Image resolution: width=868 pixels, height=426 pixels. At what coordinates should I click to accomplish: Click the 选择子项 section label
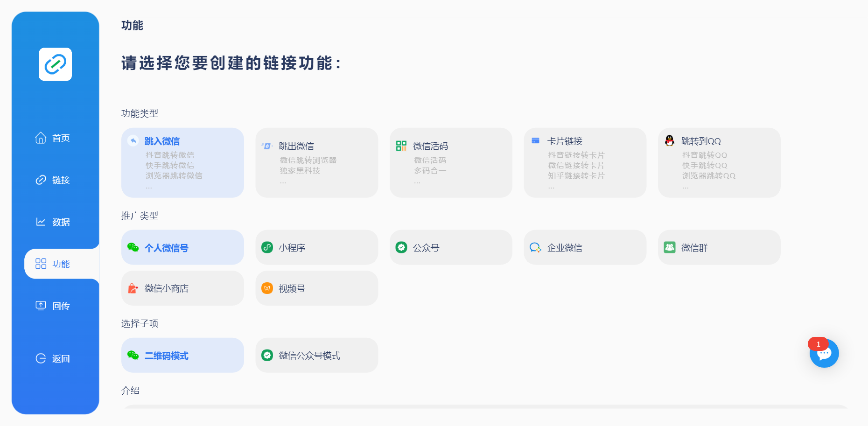click(140, 323)
